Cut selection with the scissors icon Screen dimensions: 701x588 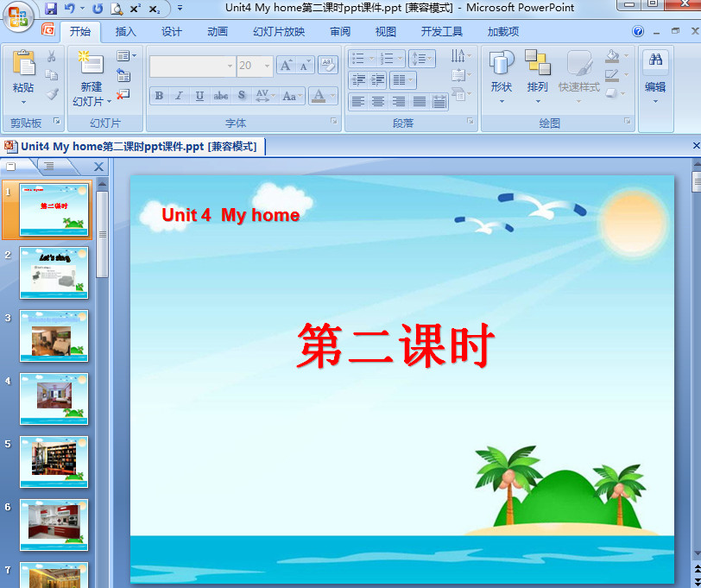click(x=52, y=56)
